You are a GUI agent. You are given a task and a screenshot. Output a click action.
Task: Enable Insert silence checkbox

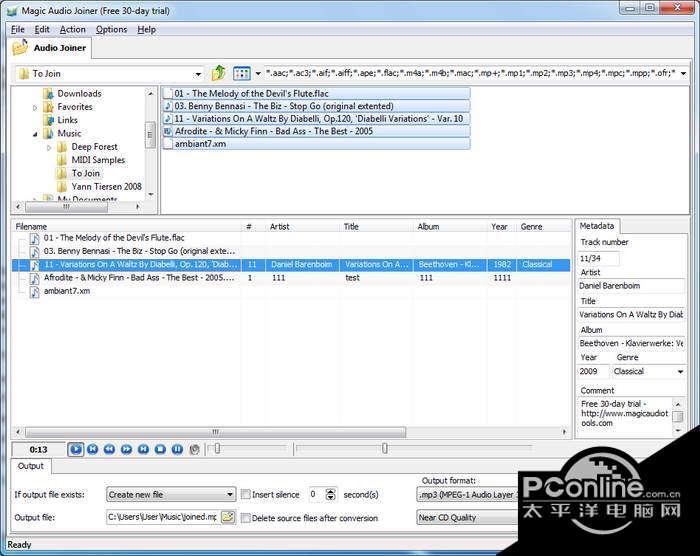(x=245, y=494)
